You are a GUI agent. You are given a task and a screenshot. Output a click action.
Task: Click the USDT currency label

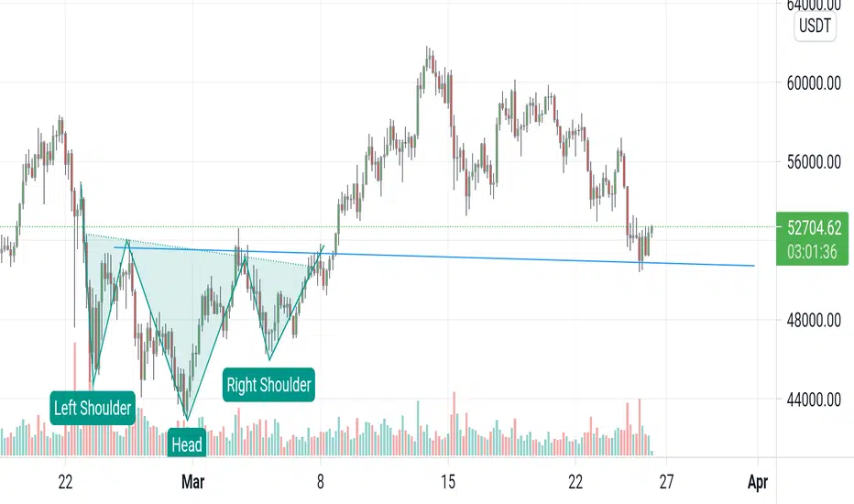815,26
